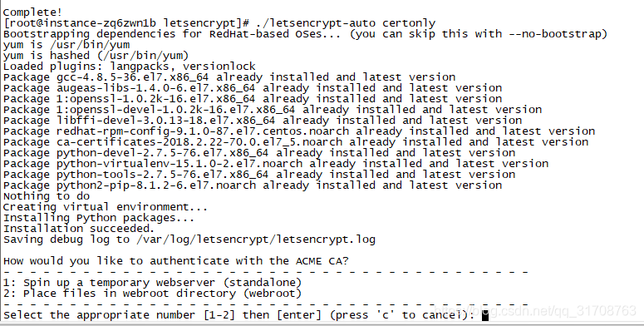The width and height of the screenshot is (644, 326).
Task: Click the blinking cursor at the prompt
Action: pos(485,315)
